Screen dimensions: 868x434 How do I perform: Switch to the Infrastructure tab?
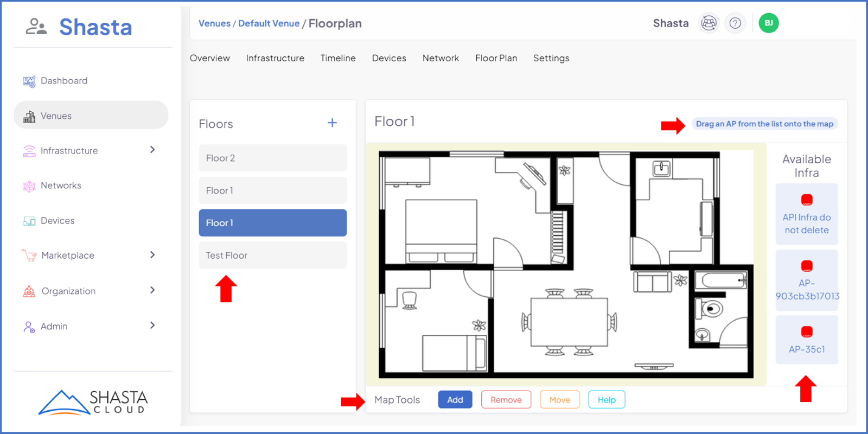(275, 58)
